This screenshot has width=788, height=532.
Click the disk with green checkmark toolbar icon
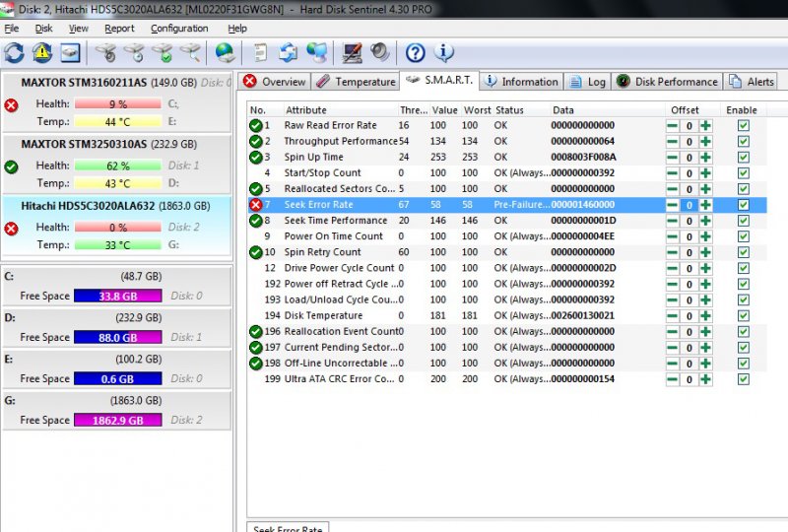click(x=163, y=52)
